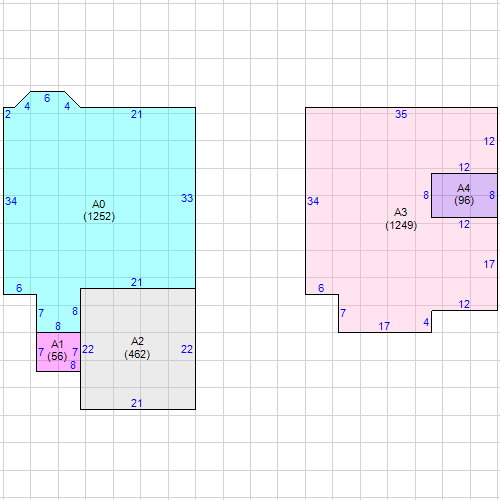Click the 2 dimension at A0's top-left corner
Screen dimensions: 500x500
8,114
